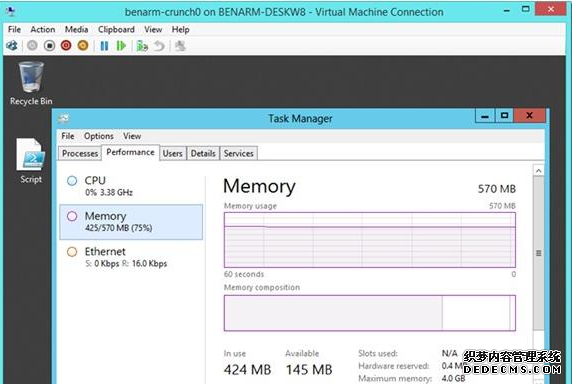Select the Ethernet performance item

131,257
